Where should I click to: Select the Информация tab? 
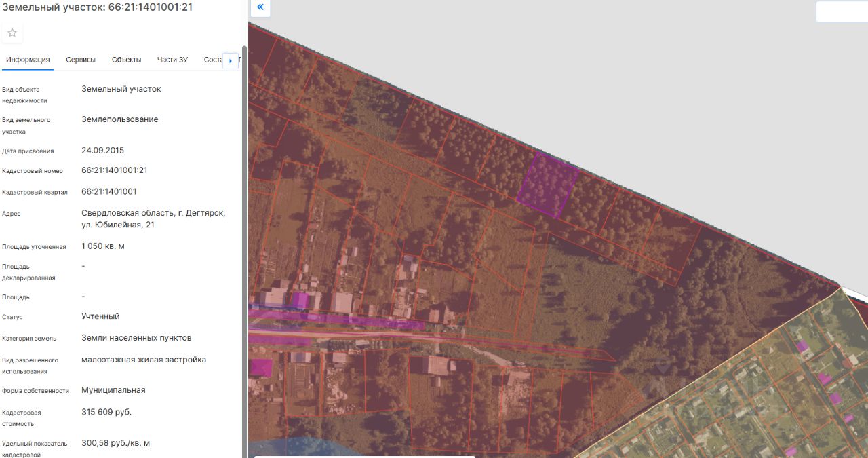tap(28, 60)
